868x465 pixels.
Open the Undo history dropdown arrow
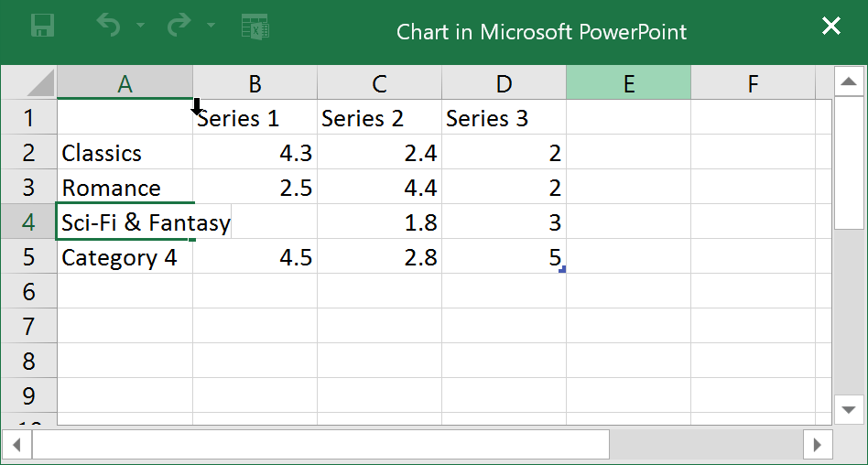tap(140, 26)
